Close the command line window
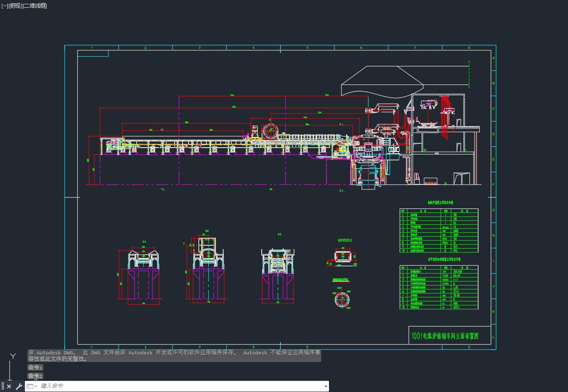This screenshot has height=392, width=568. coord(9,386)
